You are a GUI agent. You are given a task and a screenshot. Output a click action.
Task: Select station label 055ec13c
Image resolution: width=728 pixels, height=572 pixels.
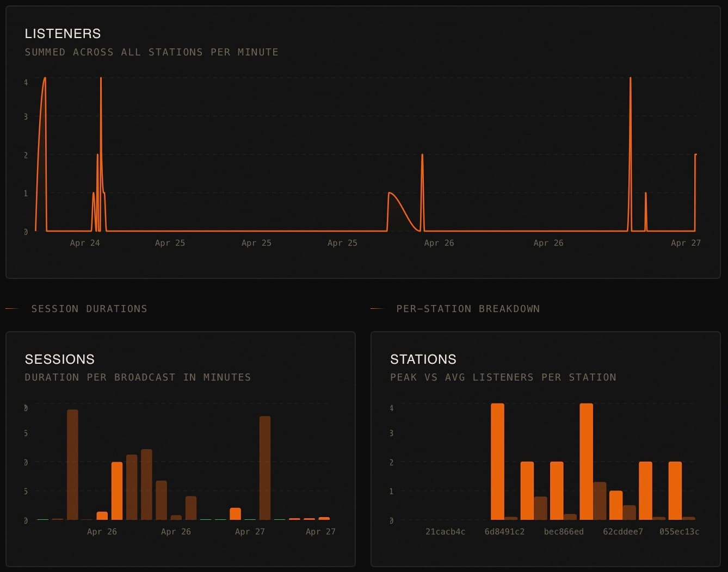point(679,532)
